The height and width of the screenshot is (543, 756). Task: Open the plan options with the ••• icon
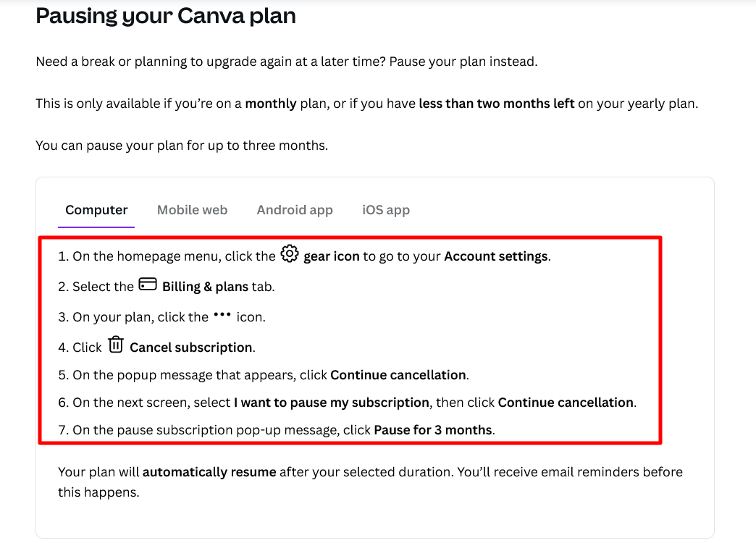point(224,314)
